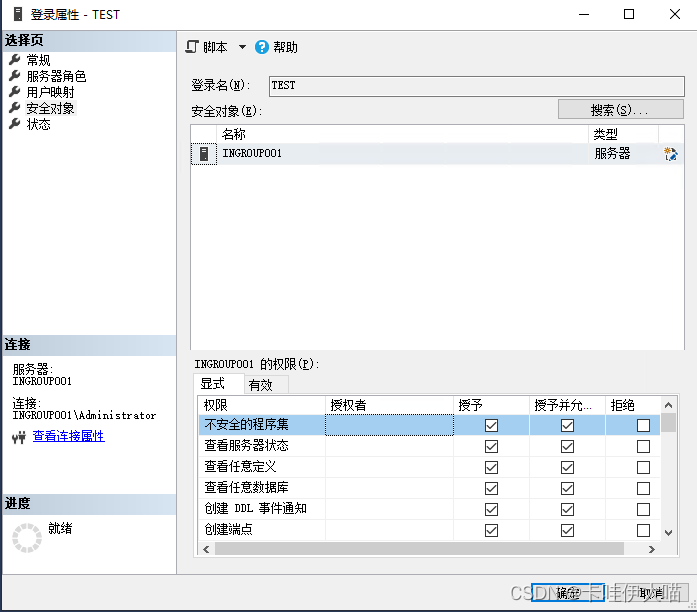The width and height of the screenshot is (697, 612).
Task: Click the wrench icon beside 常规
Action: point(15,59)
